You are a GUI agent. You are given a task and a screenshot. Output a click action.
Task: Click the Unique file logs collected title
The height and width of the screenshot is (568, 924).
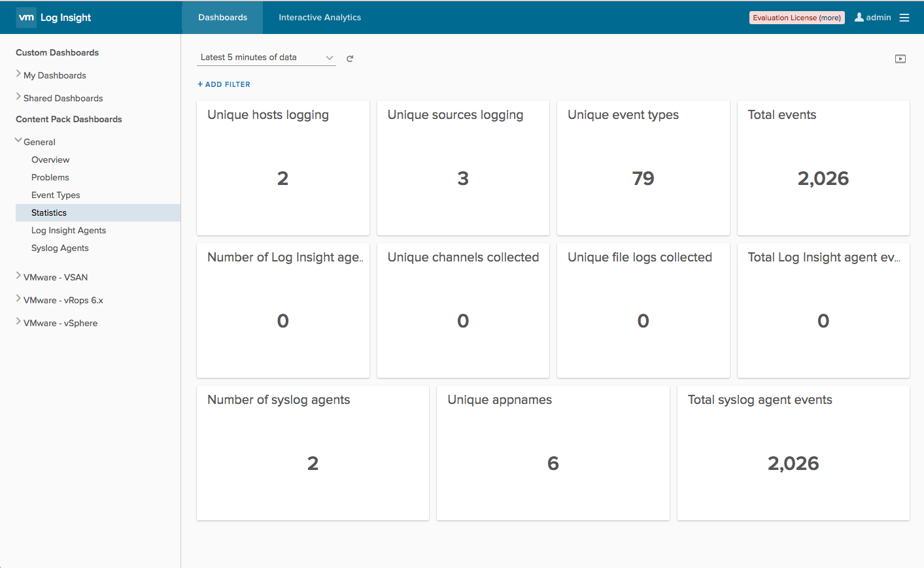tap(640, 258)
